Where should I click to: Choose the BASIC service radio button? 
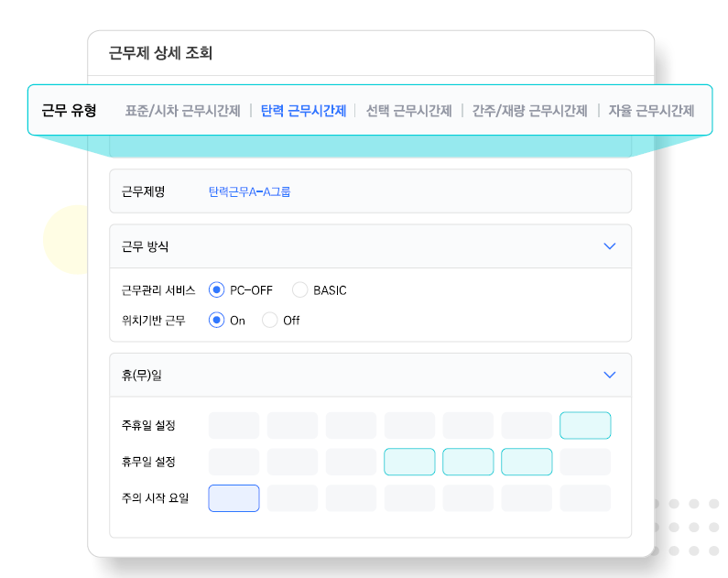pos(300,289)
